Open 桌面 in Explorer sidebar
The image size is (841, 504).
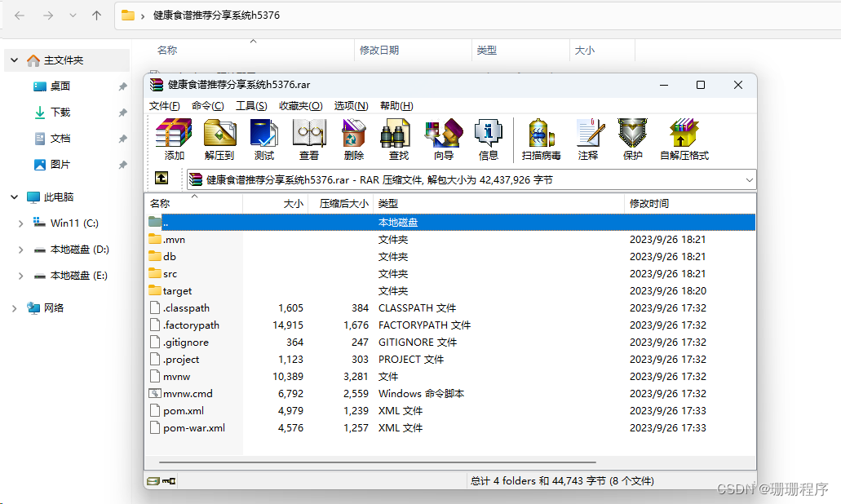60,86
